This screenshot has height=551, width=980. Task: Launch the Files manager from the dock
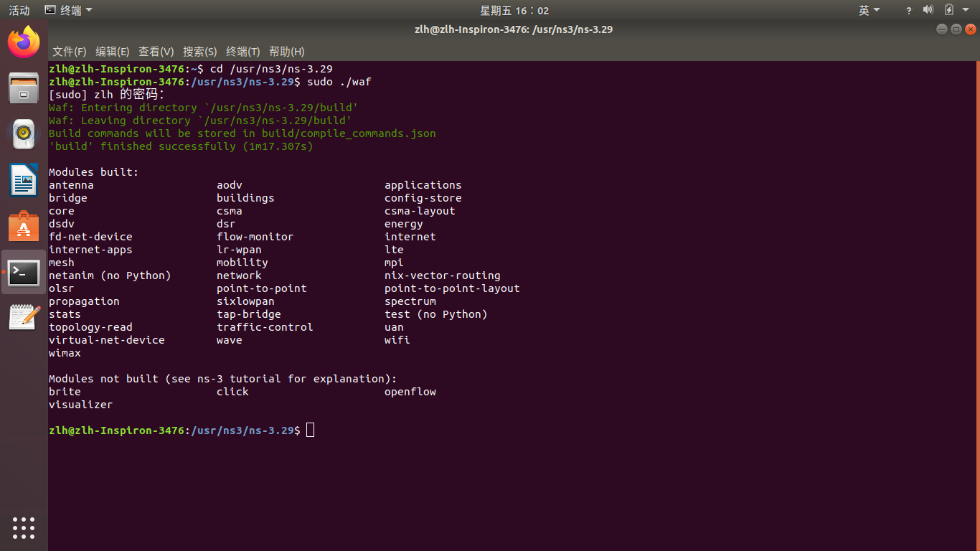click(x=24, y=88)
